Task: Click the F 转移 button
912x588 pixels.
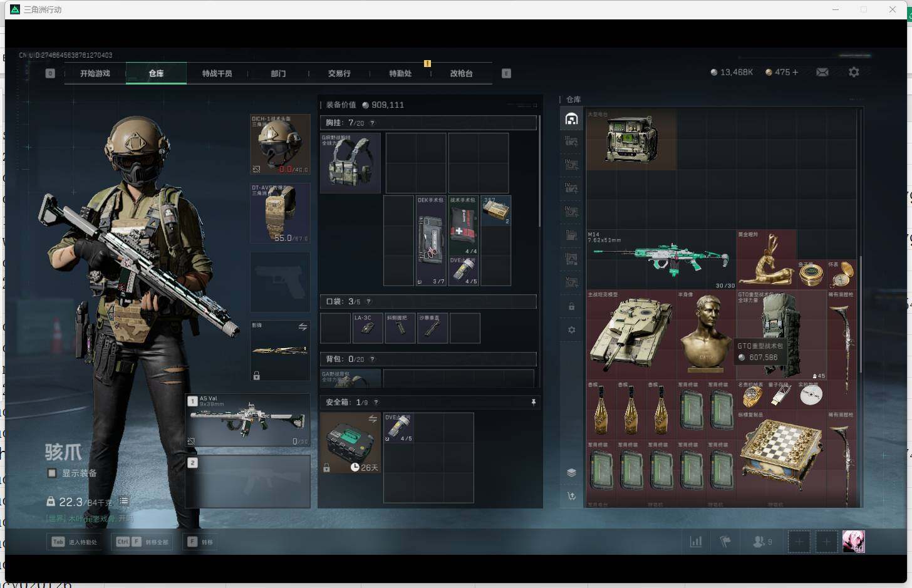Action: pos(200,542)
